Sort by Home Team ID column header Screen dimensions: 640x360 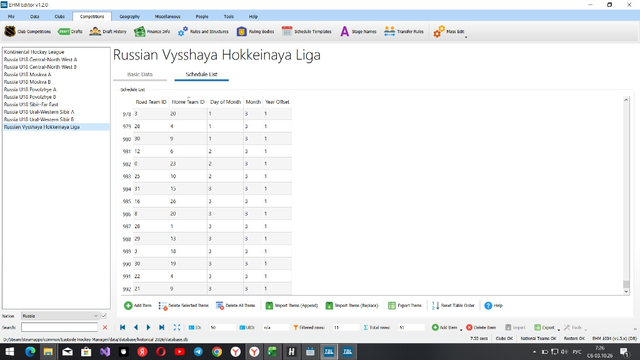(188, 102)
